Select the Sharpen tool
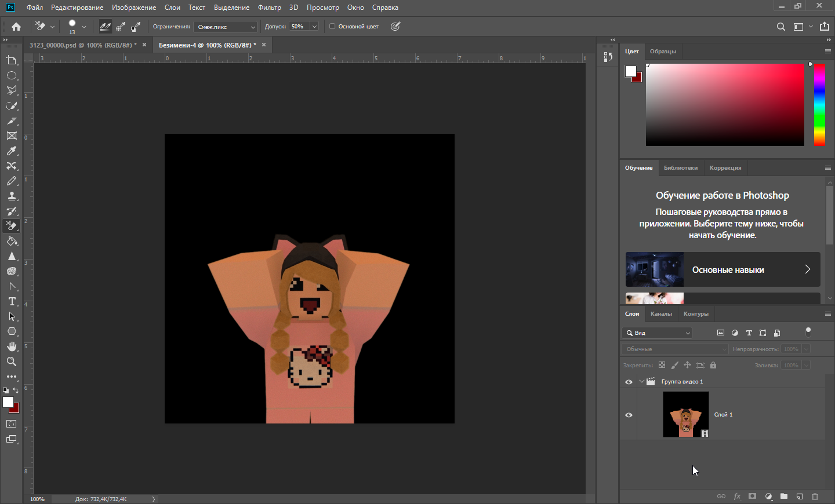The height and width of the screenshot is (504, 835). (12, 257)
